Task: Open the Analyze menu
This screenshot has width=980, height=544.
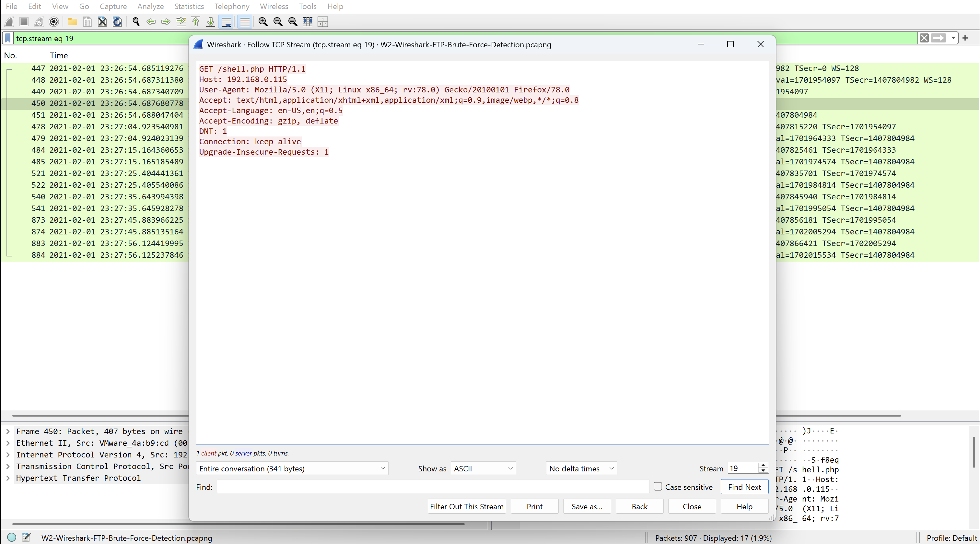Action: coord(150,6)
